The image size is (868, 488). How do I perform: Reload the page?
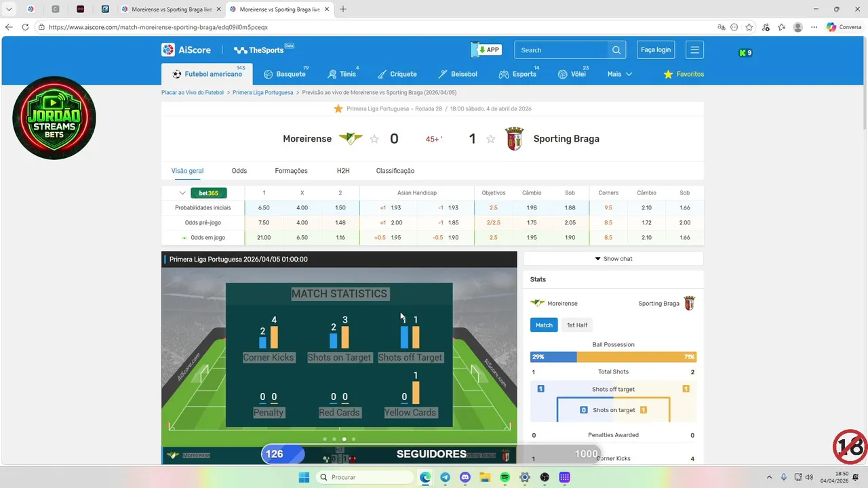[25, 27]
